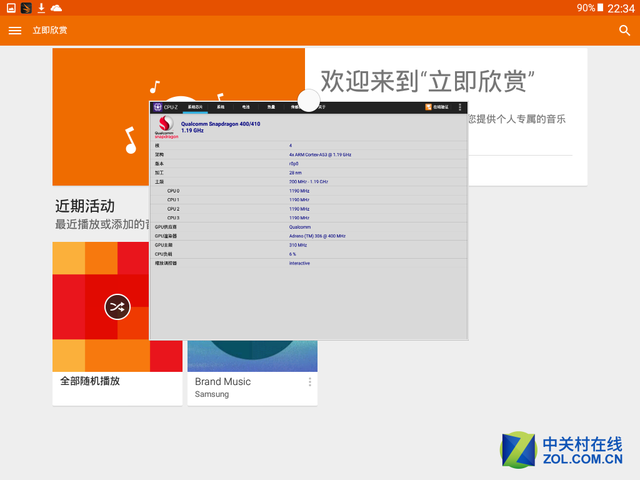The height and width of the screenshot is (480, 640).
Task: Tap the battery indicator in the status bar
Action: point(600,7)
